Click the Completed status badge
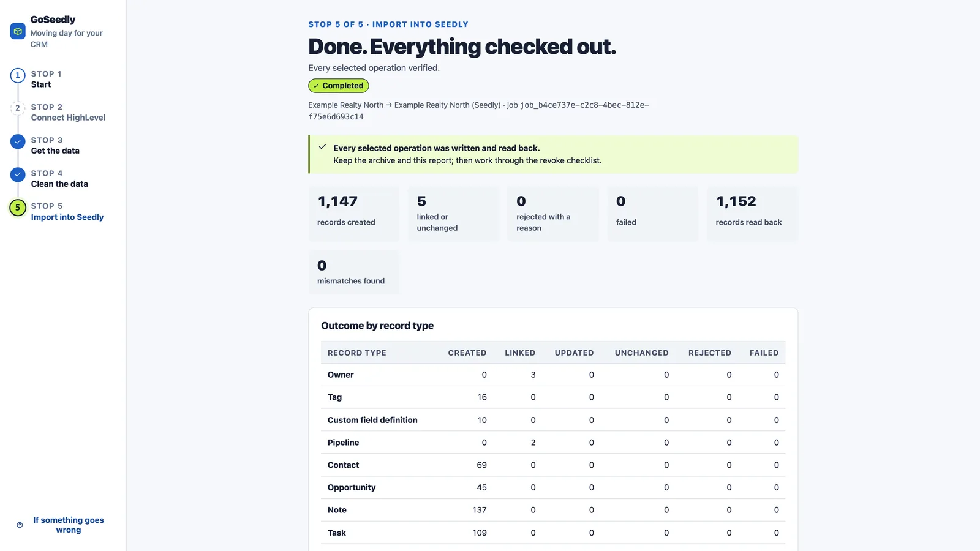The height and width of the screenshot is (551, 980). click(x=338, y=86)
